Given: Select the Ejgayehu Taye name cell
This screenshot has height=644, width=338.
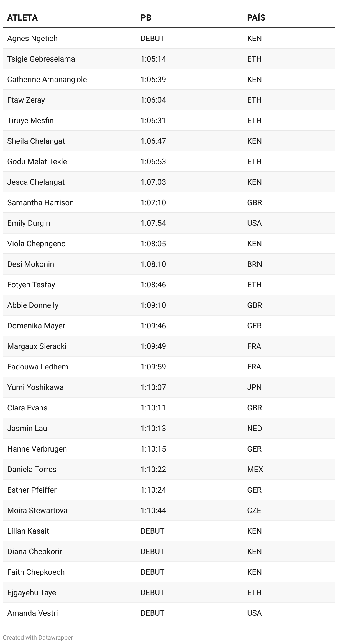Looking at the screenshot, I should (x=32, y=593).
